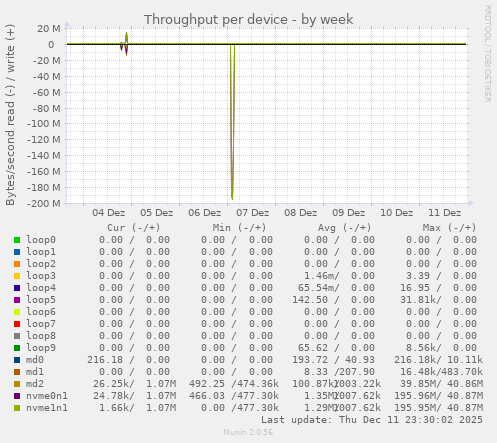Click the '08 Dez' x-axis date label

[x=301, y=213]
